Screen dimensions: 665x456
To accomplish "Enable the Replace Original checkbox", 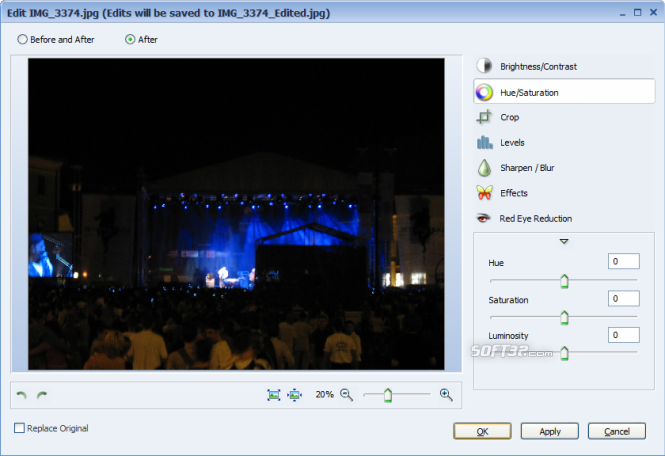I will coord(19,428).
